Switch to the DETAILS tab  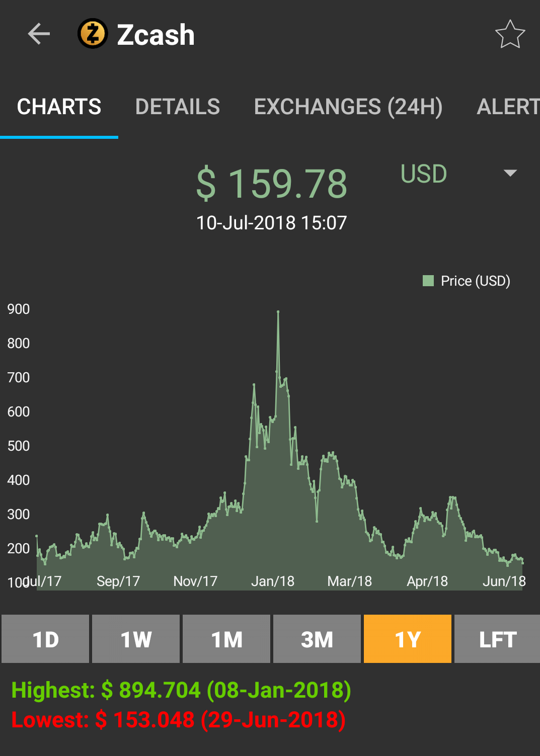(178, 107)
